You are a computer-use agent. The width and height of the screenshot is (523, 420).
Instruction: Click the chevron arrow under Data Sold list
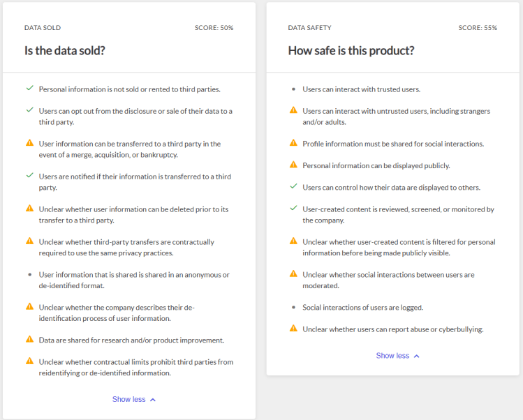153,400
